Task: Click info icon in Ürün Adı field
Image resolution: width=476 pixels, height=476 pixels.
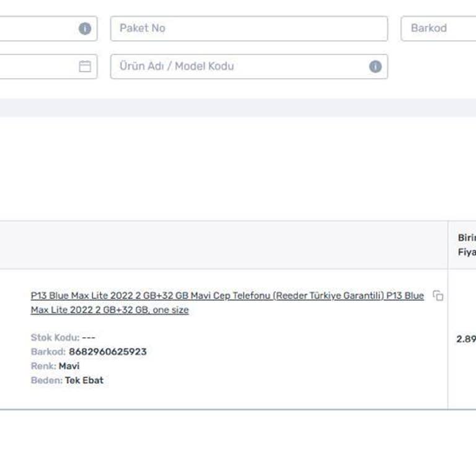Action: tap(375, 66)
